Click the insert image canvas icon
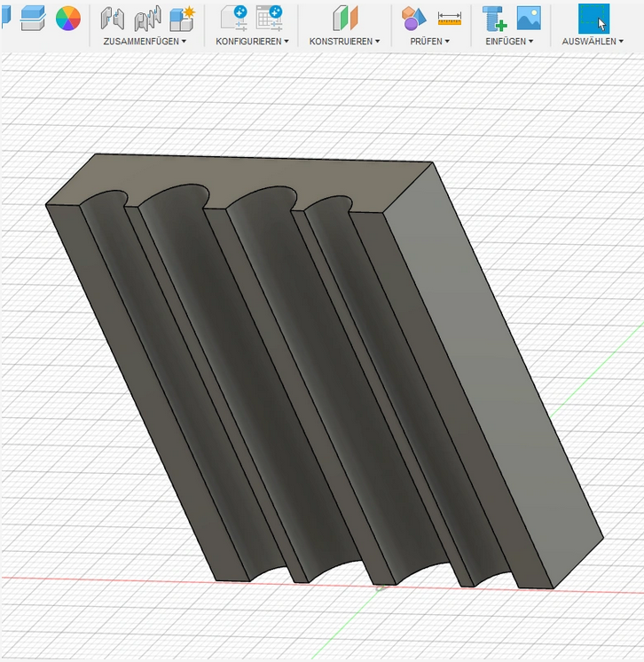644x662 pixels. point(529,18)
